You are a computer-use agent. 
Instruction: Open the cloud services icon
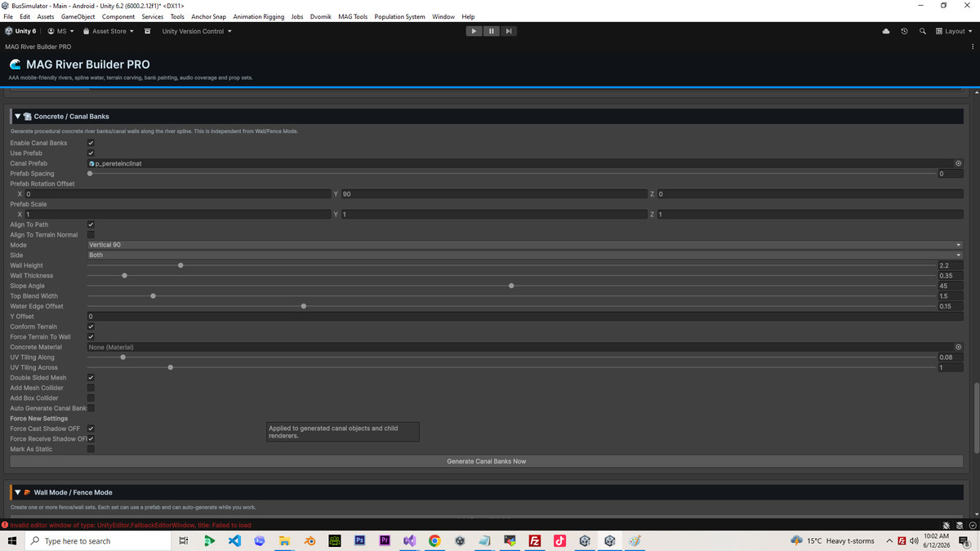point(886,31)
